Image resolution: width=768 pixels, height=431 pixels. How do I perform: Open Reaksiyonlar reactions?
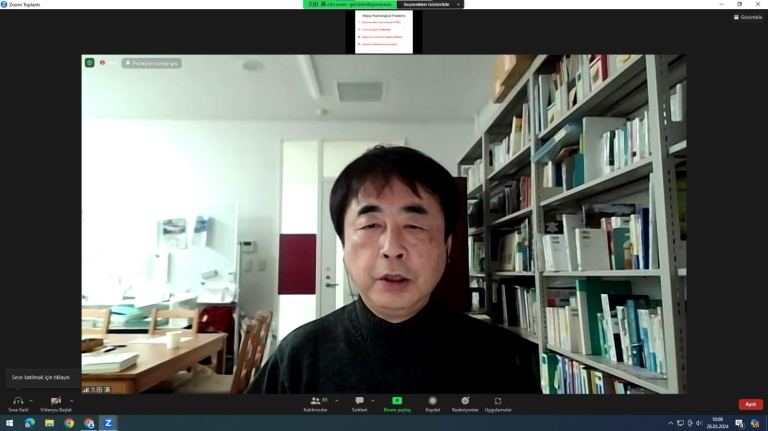[x=465, y=401]
